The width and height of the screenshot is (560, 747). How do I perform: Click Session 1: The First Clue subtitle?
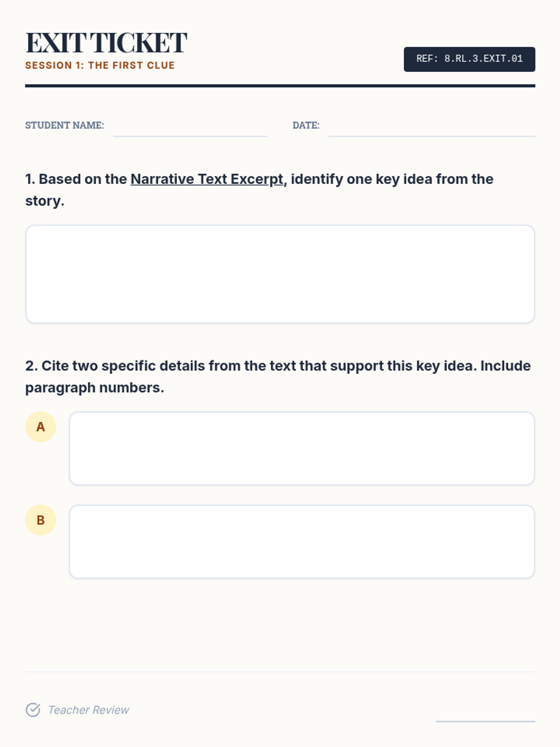point(100,65)
